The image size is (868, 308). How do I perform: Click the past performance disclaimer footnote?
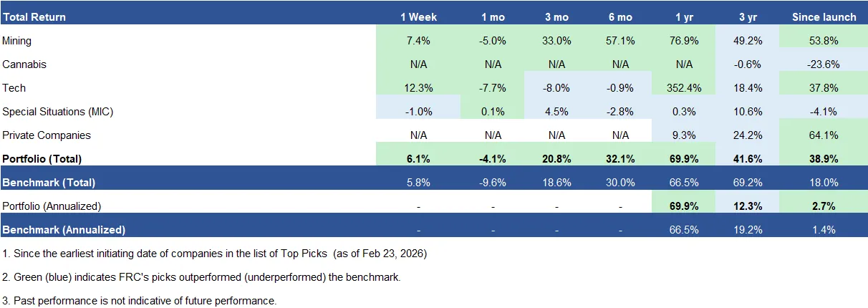(140, 301)
